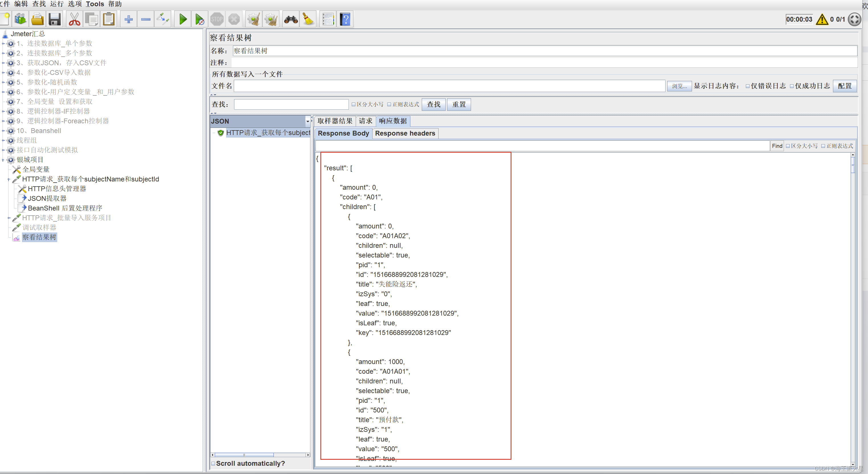Toggle Scroll automatically option

tap(213, 463)
